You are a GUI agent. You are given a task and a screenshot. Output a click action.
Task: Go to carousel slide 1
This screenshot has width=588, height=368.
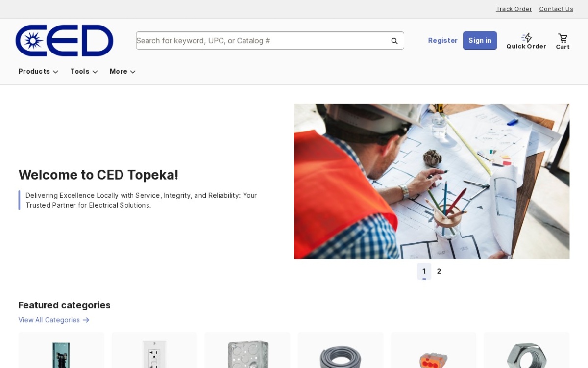424,271
